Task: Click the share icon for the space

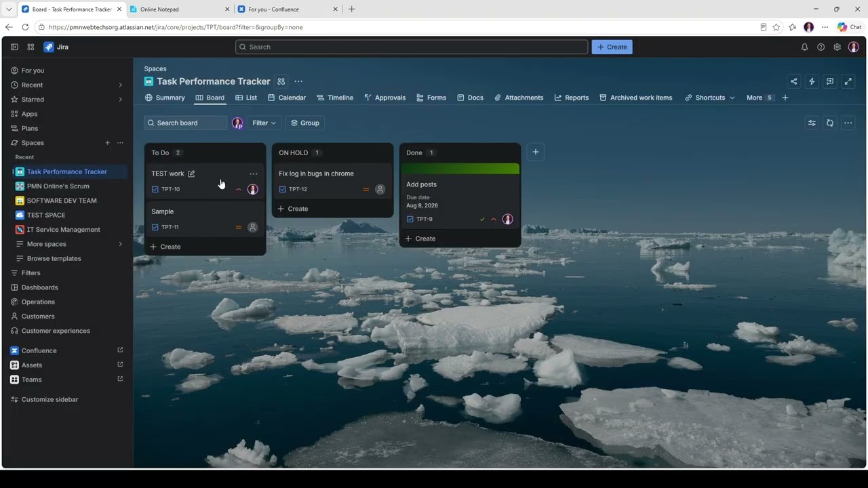Action: coord(793,81)
